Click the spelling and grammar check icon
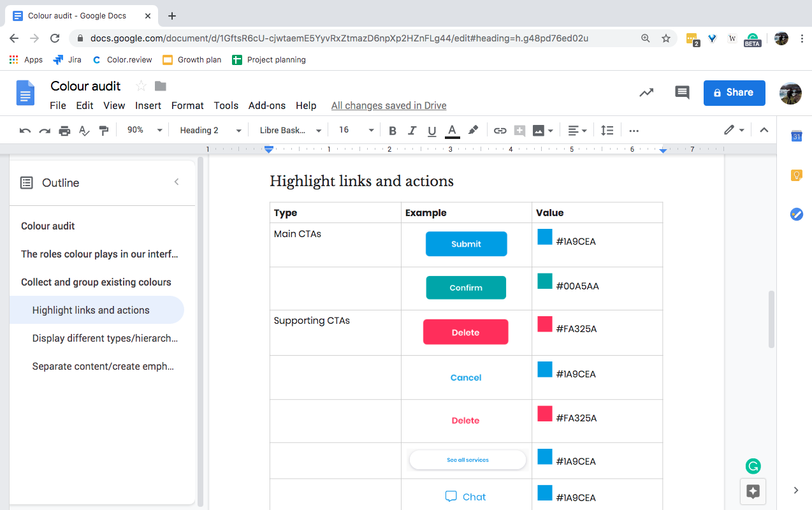The width and height of the screenshot is (812, 510). 84,130
